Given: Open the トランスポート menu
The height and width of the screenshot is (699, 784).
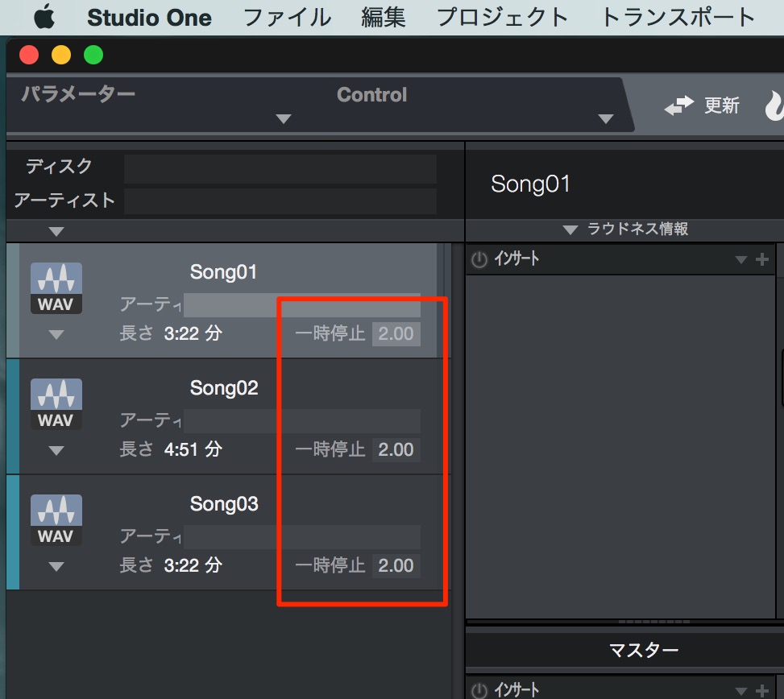Looking at the screenshot, I should 678,18.
